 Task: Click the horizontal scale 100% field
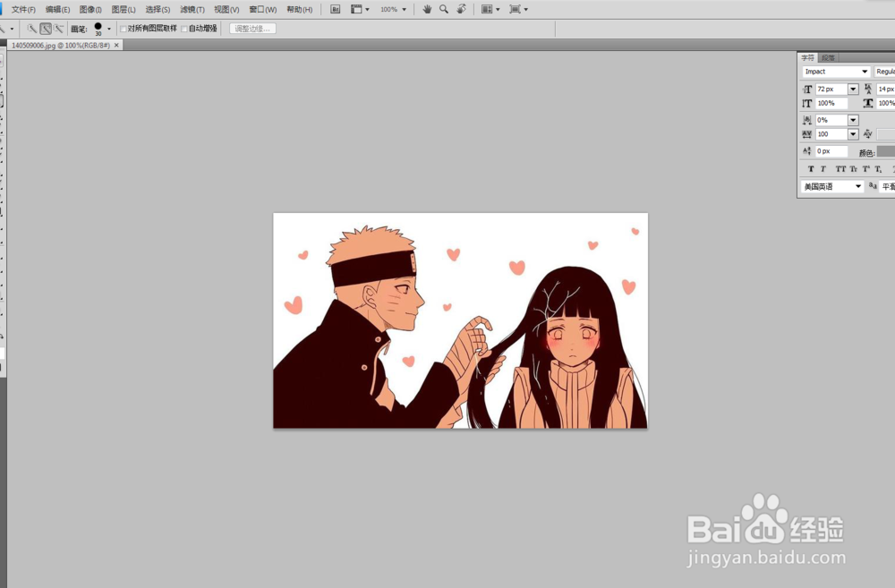(x=886, y=103)
